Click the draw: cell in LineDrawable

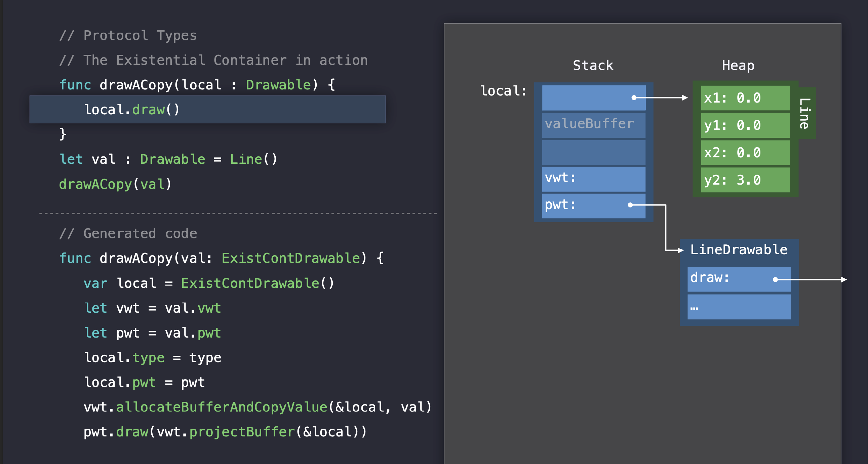pos(739,279)
